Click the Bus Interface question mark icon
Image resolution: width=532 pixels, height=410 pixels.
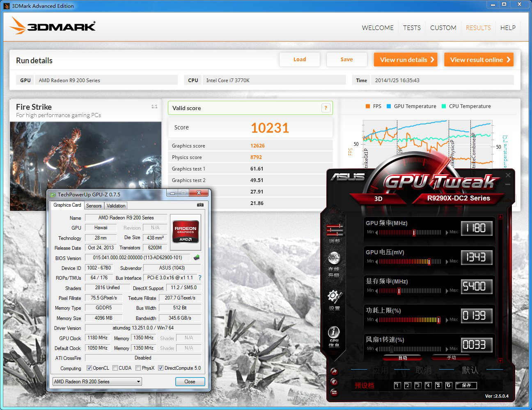click(x=200, y=278)
